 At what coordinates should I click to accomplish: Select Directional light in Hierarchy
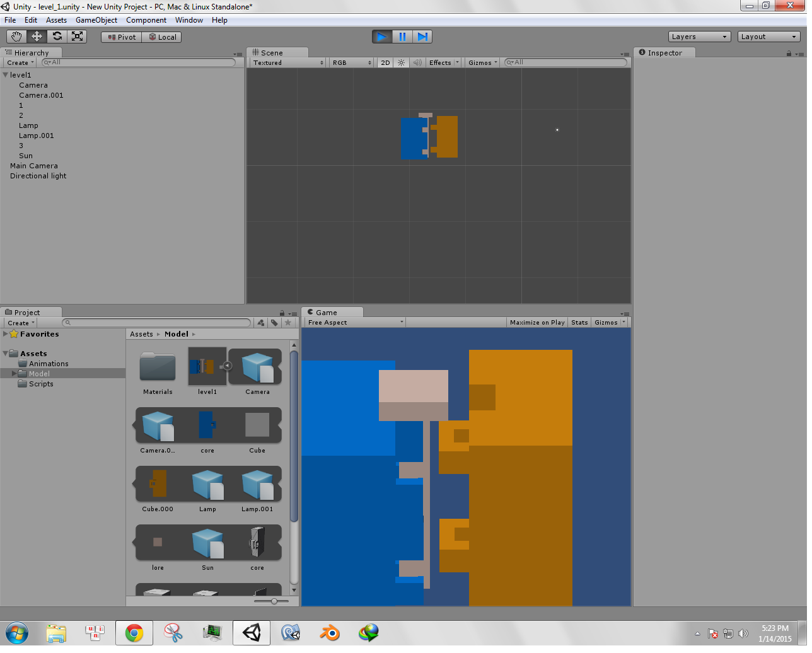coord(38,176)
